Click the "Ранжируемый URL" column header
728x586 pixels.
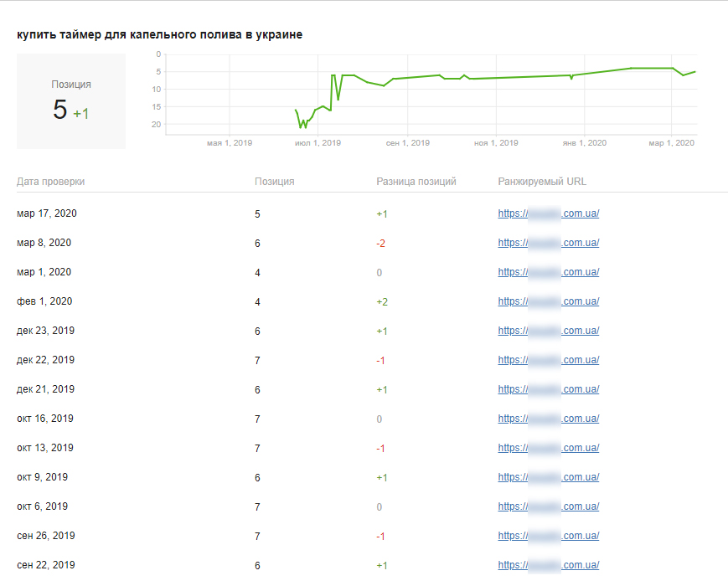click(542, 182)
